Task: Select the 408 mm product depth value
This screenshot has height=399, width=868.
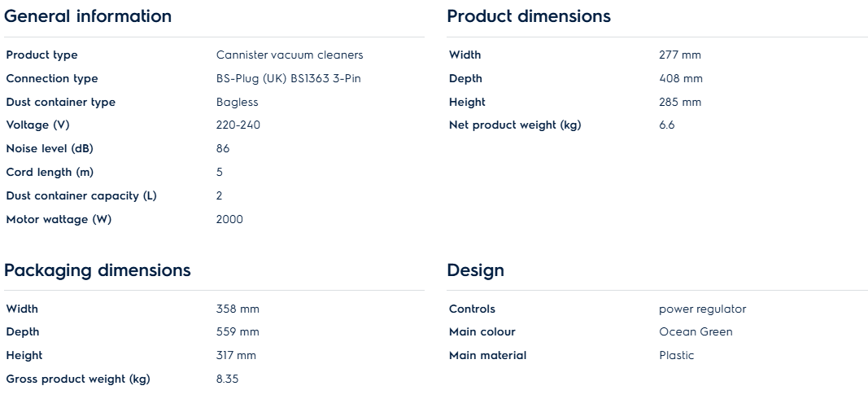Action: (x=681, y=79)
